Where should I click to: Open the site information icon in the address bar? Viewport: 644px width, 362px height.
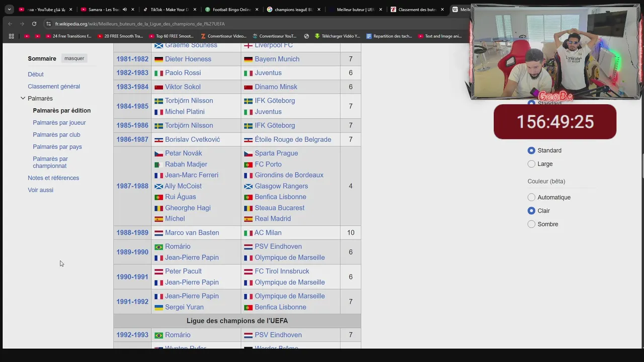[48, 24]
